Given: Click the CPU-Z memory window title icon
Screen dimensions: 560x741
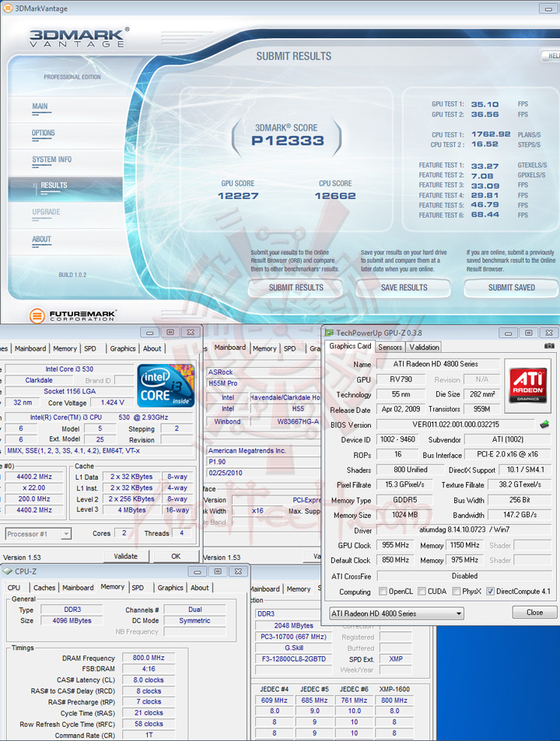Looking at the screenshot, I should pyautogui.click(x=7, y=571).
